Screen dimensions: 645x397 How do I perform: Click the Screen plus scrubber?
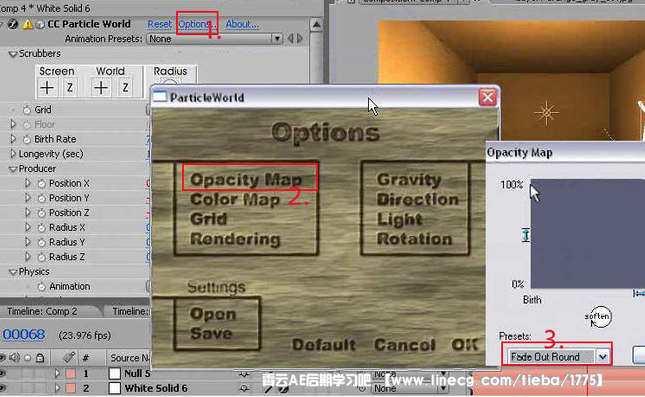[47, 88]
